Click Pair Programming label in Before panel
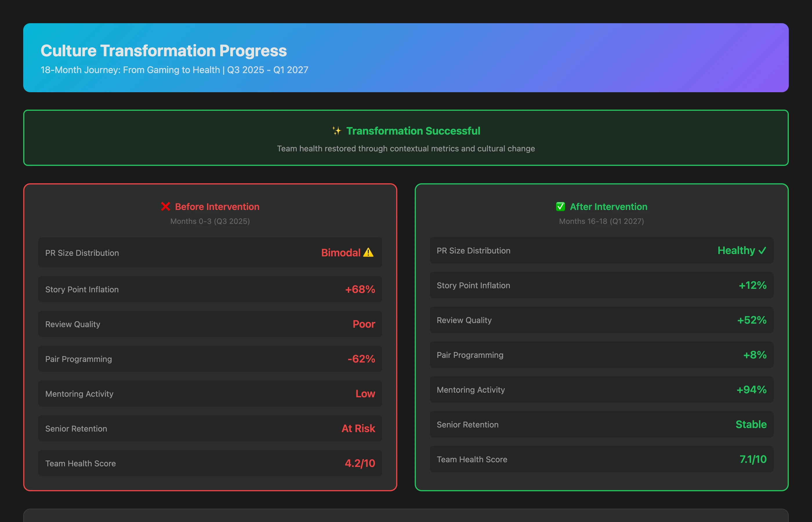This screenshot has width=812, height=522. tap(78, 359)
